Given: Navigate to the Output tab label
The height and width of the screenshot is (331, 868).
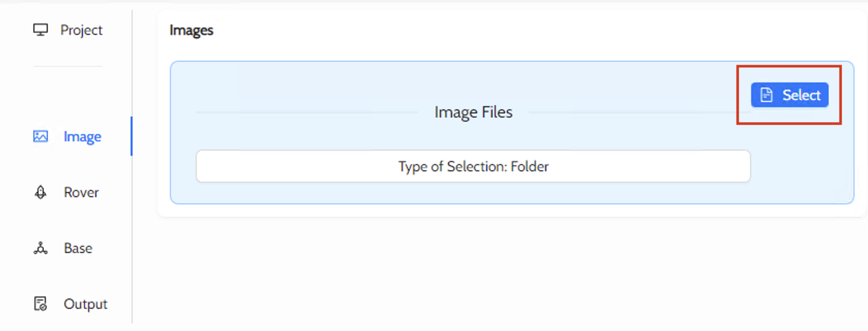Looking at the screenshot, I should coord(85,304).
